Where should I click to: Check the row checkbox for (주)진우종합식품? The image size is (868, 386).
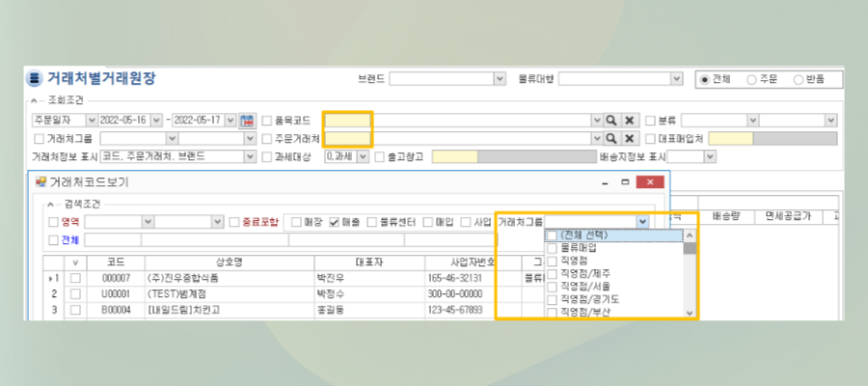[75, 278]
